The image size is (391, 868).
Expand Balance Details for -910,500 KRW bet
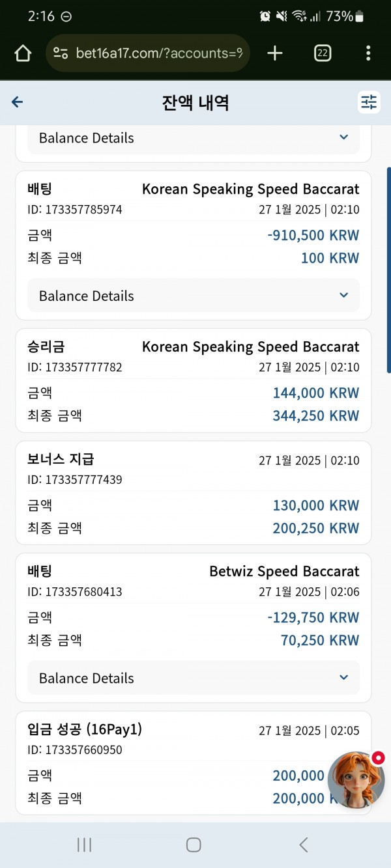194,296
